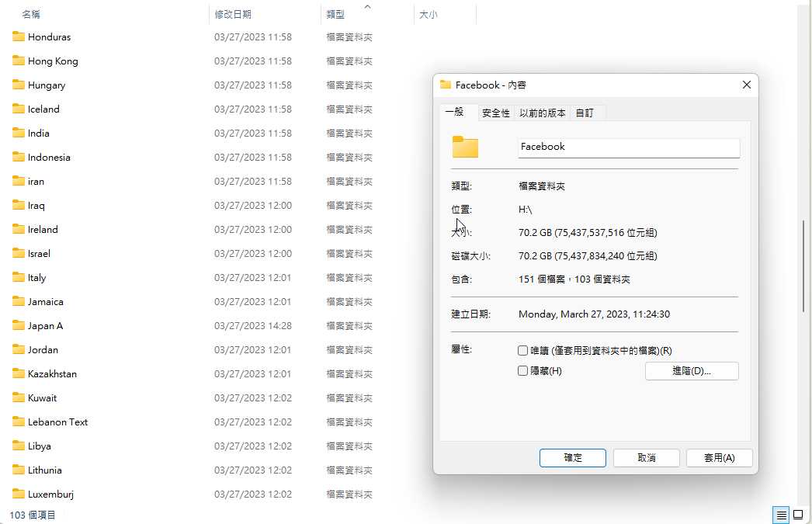Viewport: 812px width, 524px height.
Task: Click the Jordan folder icon
Action: coord(19,349)
